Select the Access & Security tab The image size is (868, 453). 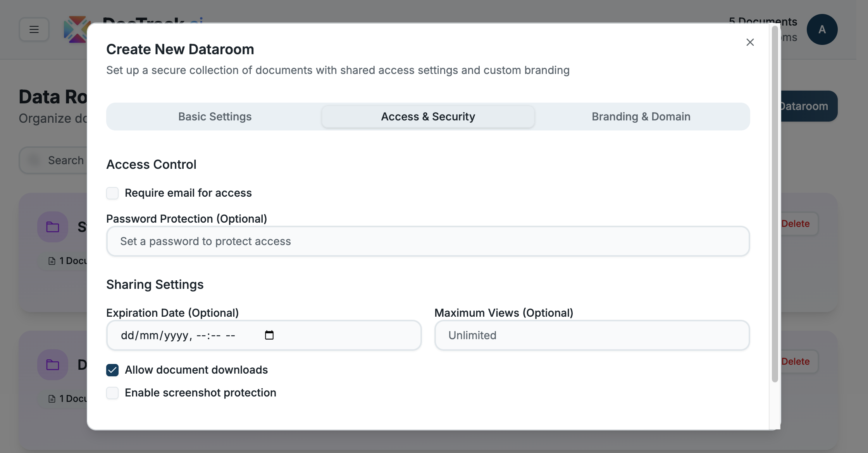pos(428,117)
